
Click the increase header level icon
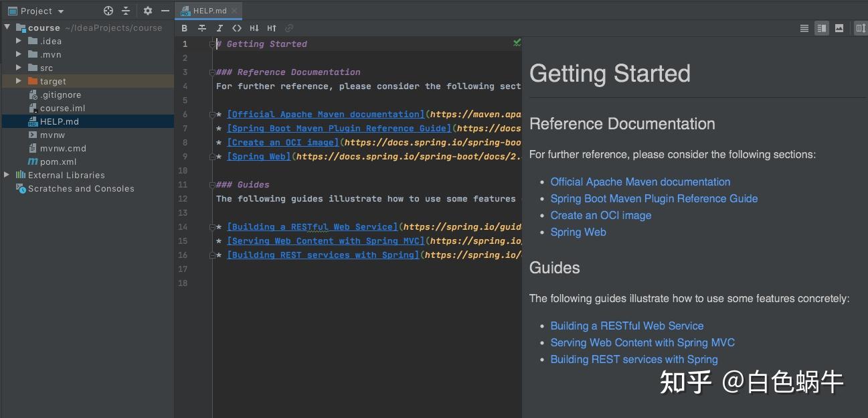pos(272,28)
